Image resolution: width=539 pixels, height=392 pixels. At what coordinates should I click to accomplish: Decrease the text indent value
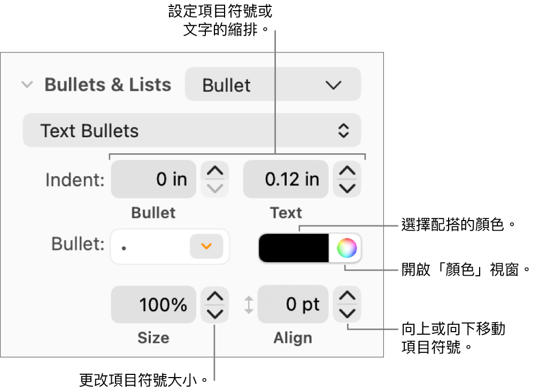(x=347, y=187)
